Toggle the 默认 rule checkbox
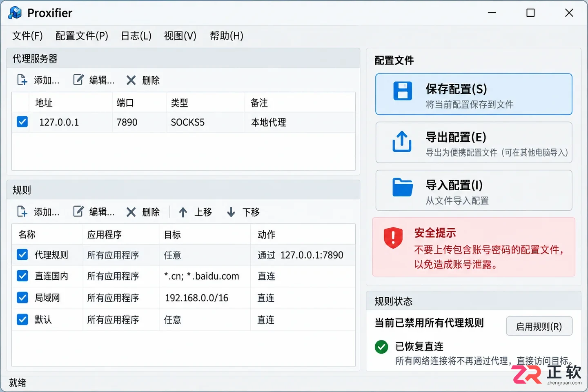 coord(22,319)
